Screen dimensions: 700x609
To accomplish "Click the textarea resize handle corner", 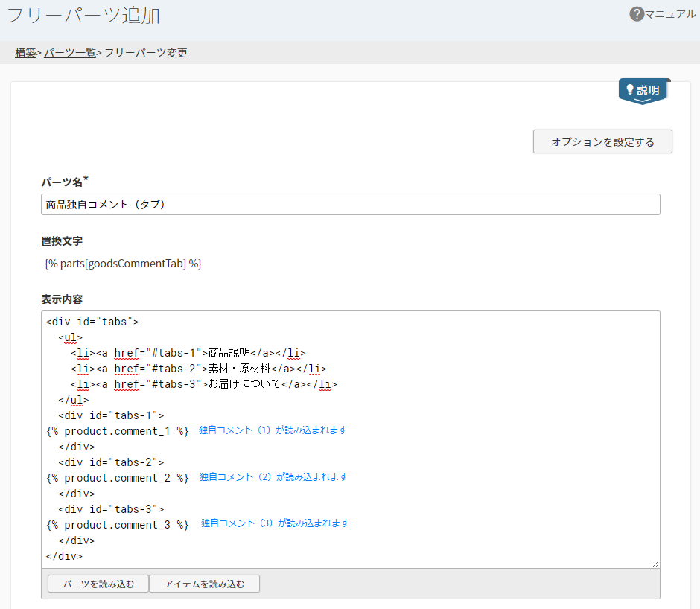I will click(655, 564).
